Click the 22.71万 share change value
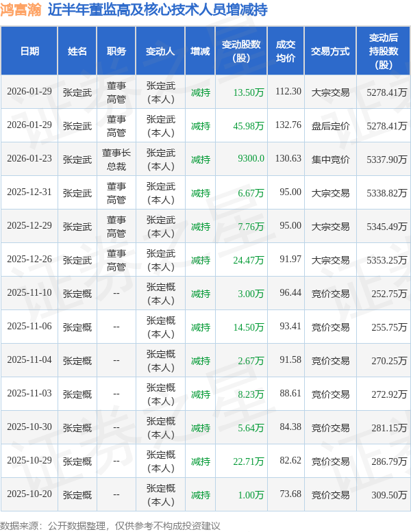The height and width of the screenshot is (532, 411). click(249, 461)
